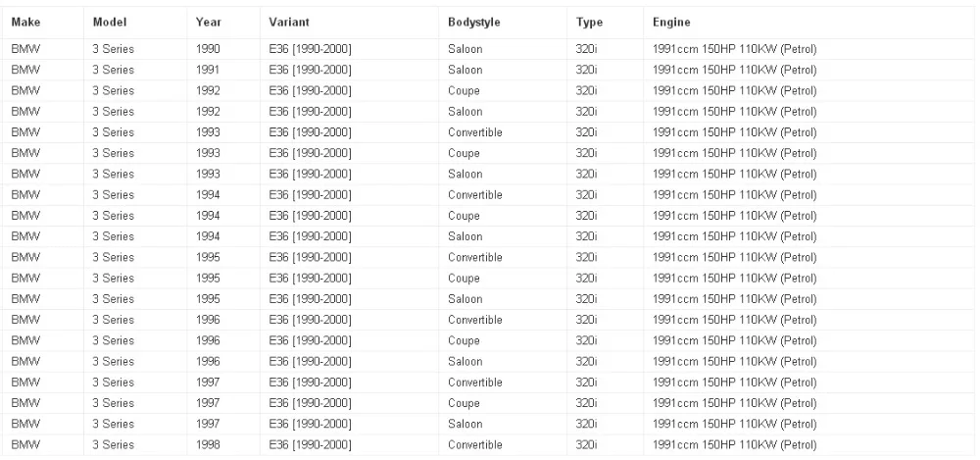Click the Year column header
Viewport: 980px width, 460px height.
tap(207, 22)
